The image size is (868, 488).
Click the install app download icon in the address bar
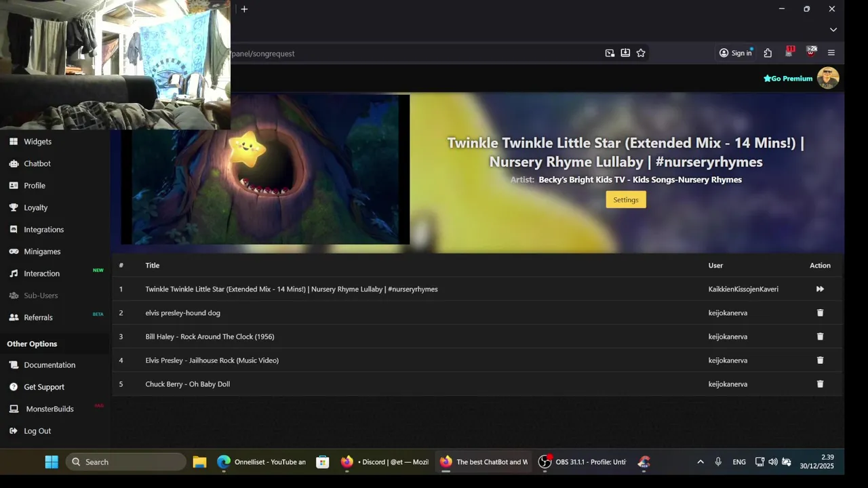pyautogui.click(x=625, y=53)
